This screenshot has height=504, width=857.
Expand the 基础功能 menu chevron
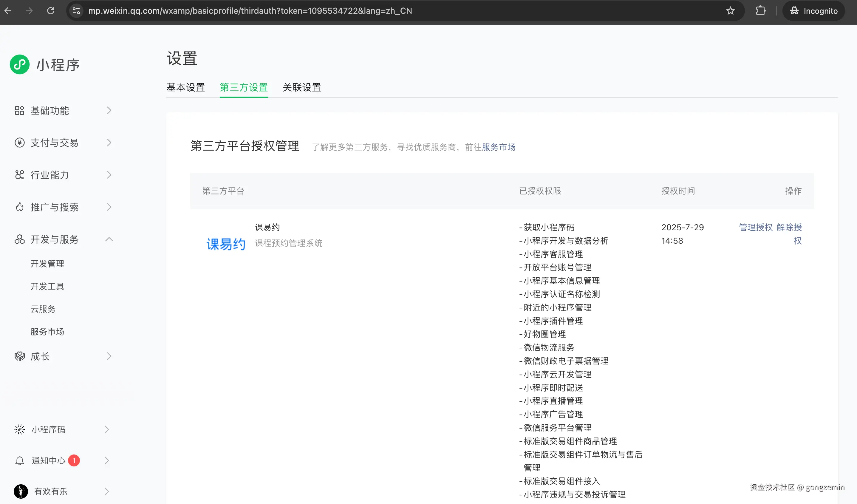point(109,111)
